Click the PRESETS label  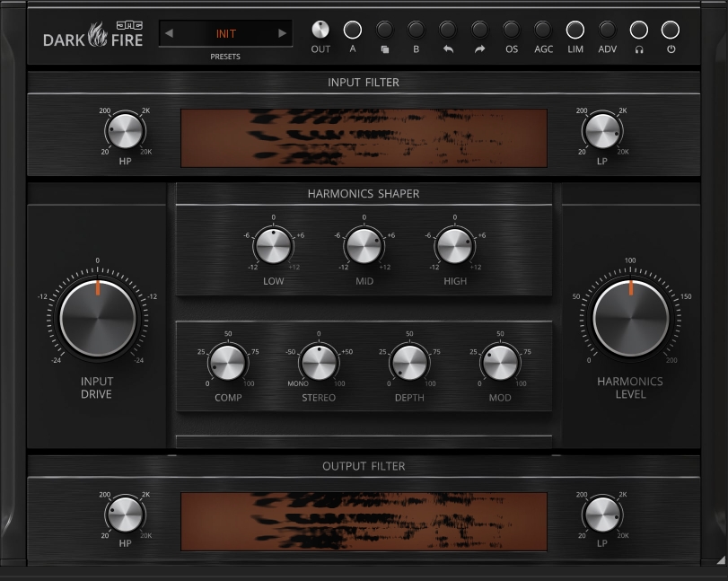click(225, 57)
